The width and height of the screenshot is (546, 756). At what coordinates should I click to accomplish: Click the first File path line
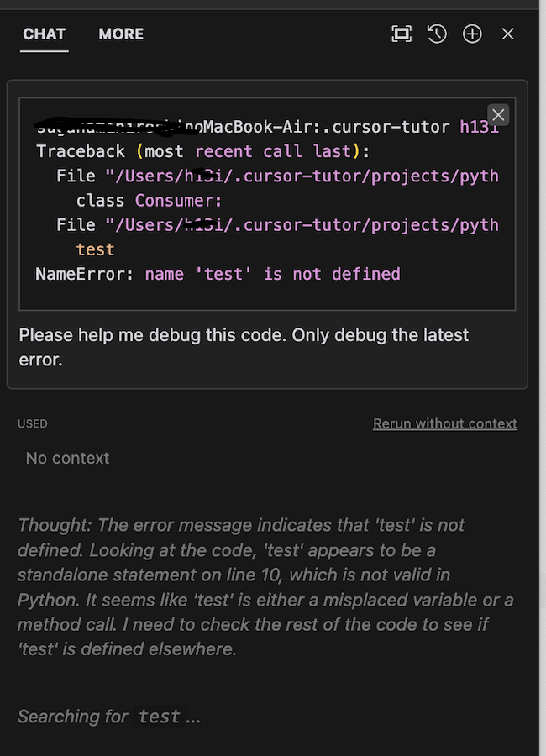pyautogui.click(x=278, y=176)
